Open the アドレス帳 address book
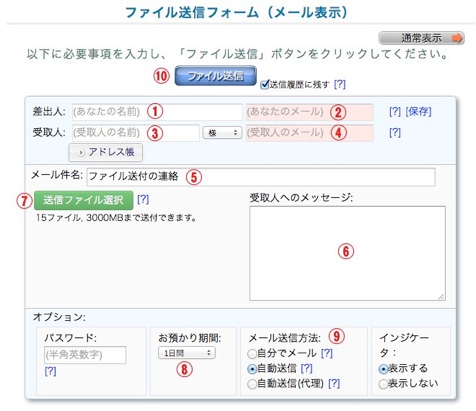This screenshot has height=411, width=476. point(106,152)
